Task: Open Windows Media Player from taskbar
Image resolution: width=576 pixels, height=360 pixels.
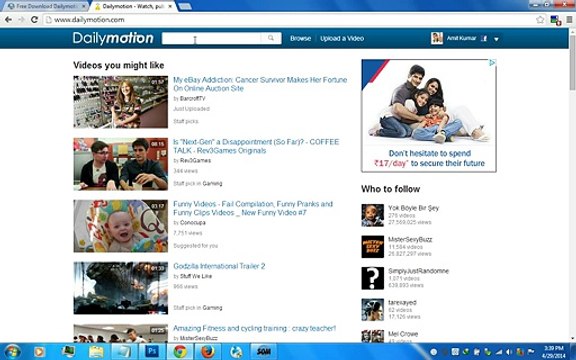Action: click(x=39, y=352)
